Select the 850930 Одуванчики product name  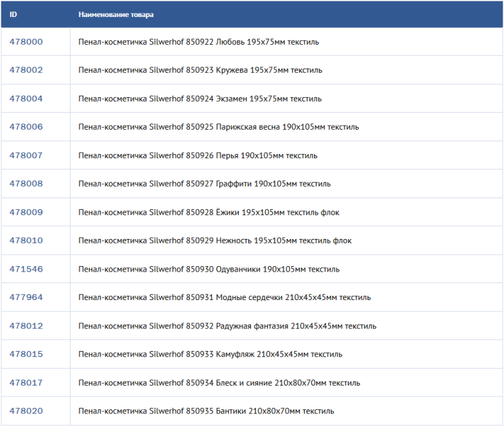pos(209,270)
